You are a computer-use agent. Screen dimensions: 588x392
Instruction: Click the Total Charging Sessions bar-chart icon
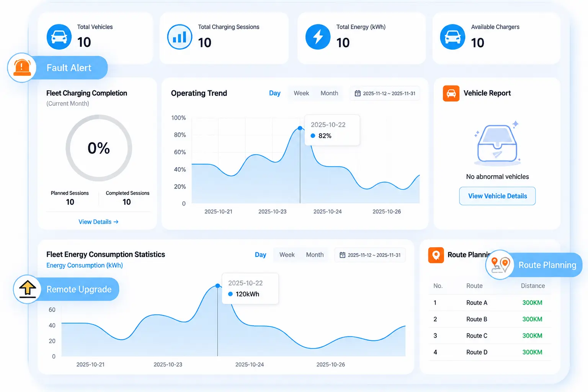tap(180, 37)
